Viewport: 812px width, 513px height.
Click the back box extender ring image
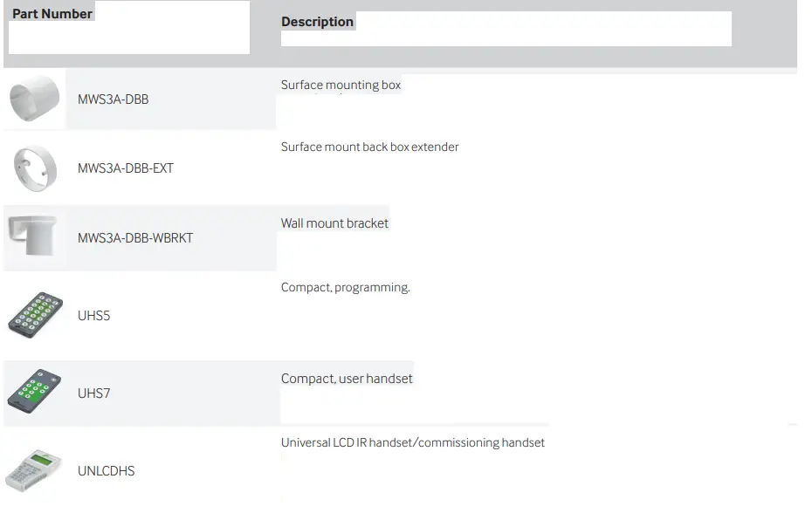pos(35,168)
